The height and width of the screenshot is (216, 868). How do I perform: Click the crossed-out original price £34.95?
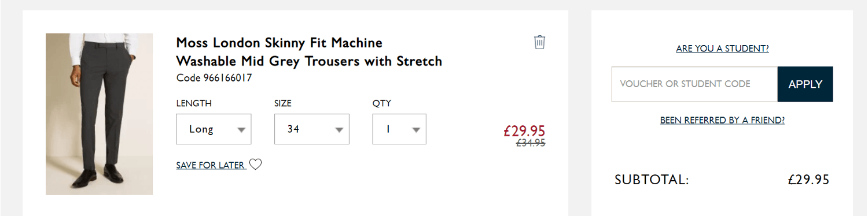click(531, 143)
